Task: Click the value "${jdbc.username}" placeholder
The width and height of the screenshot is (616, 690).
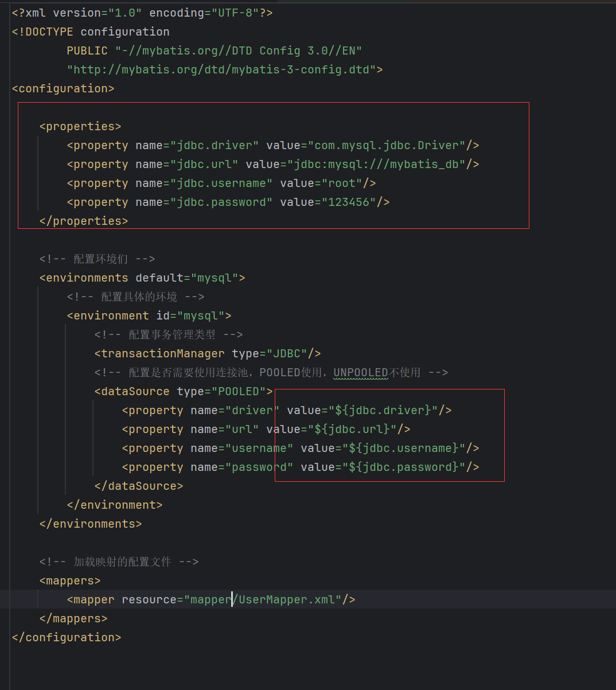Action: pos(404,448)
